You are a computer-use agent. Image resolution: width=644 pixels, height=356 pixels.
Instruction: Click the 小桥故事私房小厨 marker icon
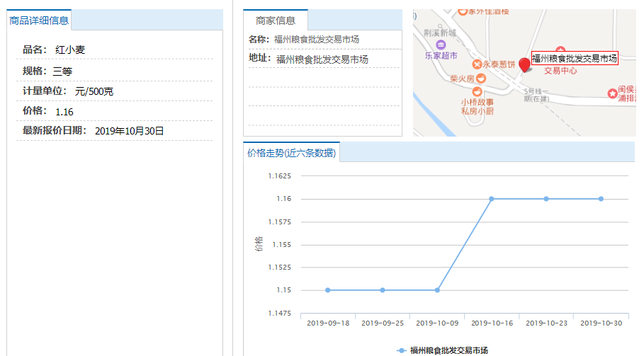coord(478,91)
